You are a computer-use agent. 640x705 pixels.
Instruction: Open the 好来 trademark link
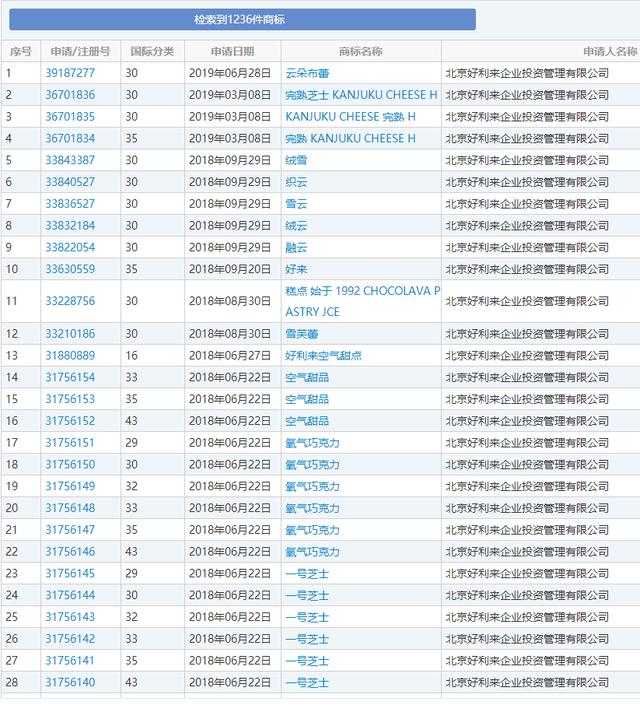tap(296, 269)
